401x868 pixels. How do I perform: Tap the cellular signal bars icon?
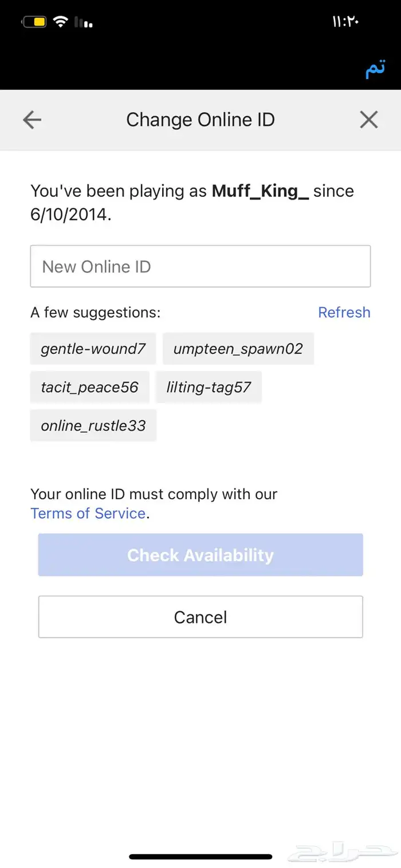(x=84, y=22)
